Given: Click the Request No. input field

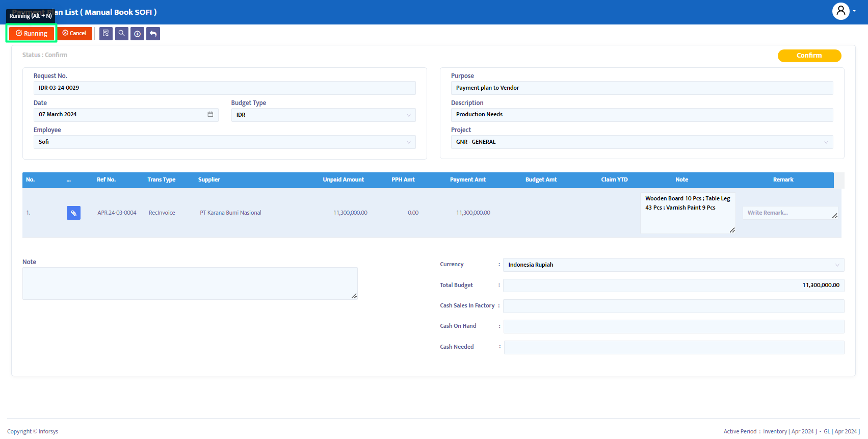Looking at the screenshot, I should [225, 88].
